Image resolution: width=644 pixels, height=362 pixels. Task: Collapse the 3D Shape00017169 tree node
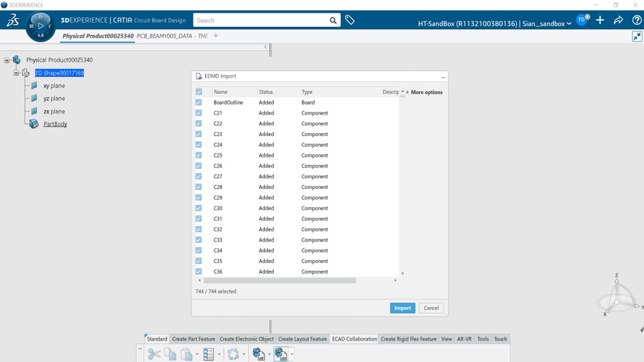(15, 73)
